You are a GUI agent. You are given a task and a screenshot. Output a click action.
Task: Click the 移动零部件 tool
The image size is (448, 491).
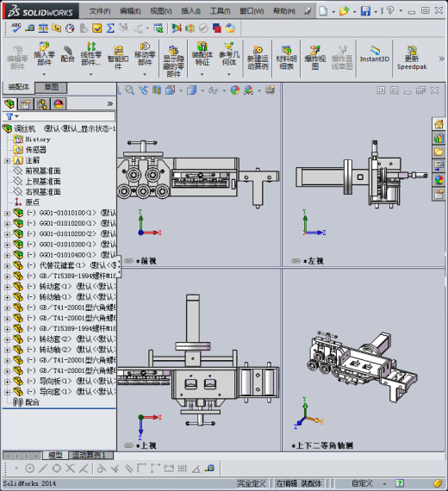click(145, 53)
